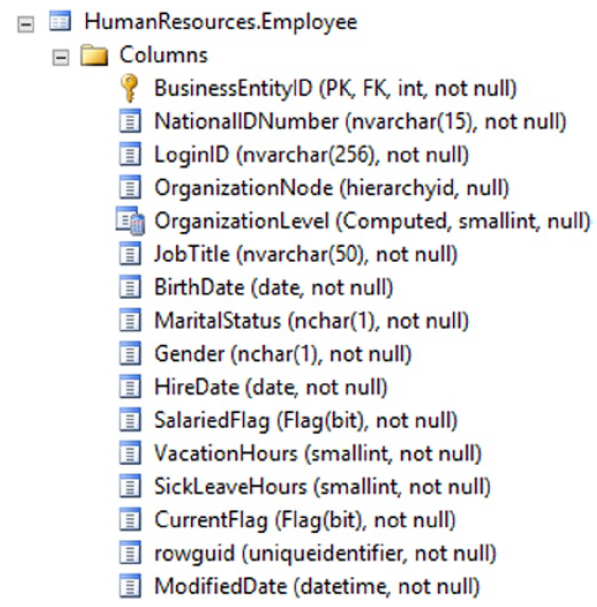The image size is (597, 607).
Task: Click the HumanResources.Employee table icon
Action: pyautogui.click(x=60, y=21)
